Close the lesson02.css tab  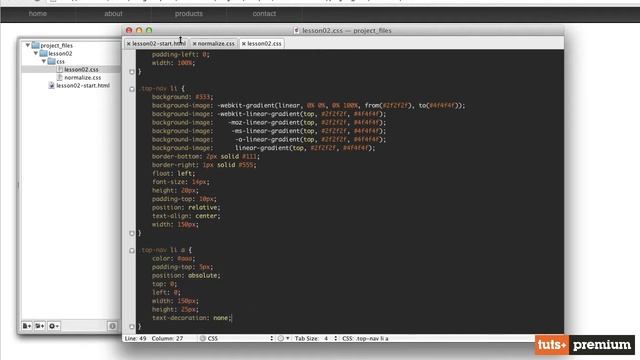tap(244, 43)
